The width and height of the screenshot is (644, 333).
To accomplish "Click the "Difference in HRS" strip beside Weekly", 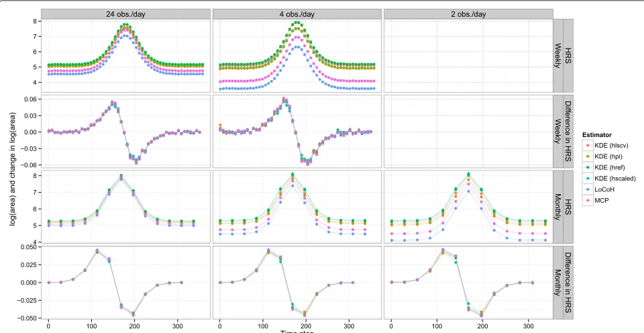I will click(x=568, y=132).
